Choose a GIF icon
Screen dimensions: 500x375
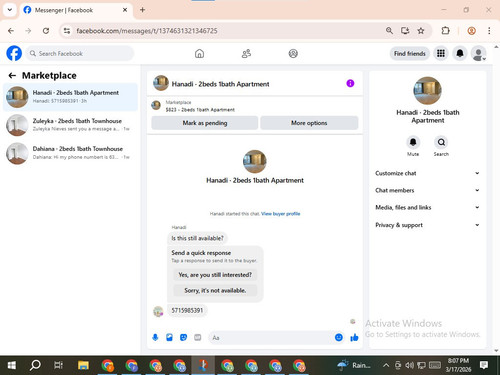pos(198,338)
